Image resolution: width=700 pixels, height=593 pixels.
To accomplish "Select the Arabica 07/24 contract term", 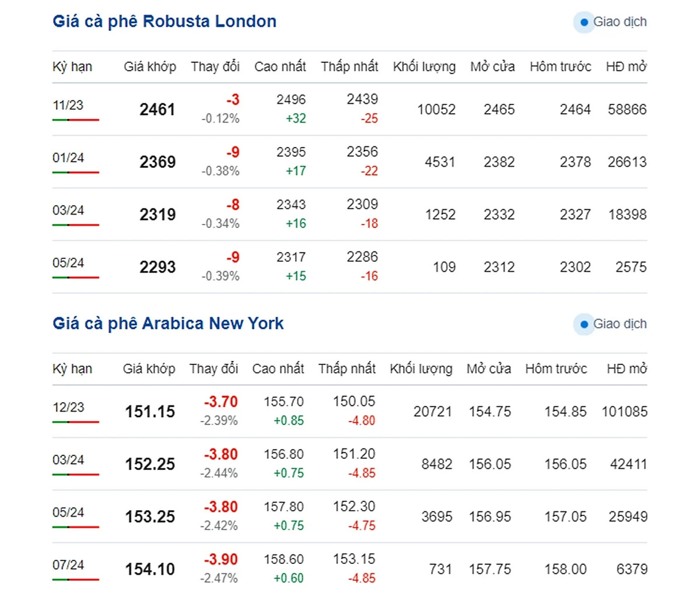I will 68,565.
